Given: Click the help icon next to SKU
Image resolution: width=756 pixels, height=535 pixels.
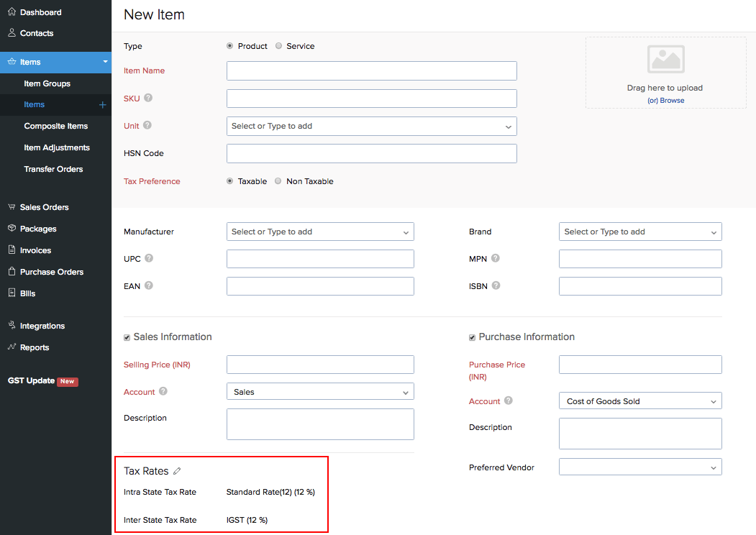Looking at the screenshot, I should 148,98.
